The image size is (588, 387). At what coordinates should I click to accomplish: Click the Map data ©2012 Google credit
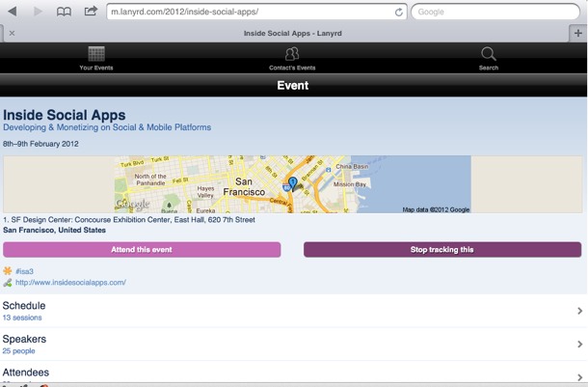click(x=436, y=209)
